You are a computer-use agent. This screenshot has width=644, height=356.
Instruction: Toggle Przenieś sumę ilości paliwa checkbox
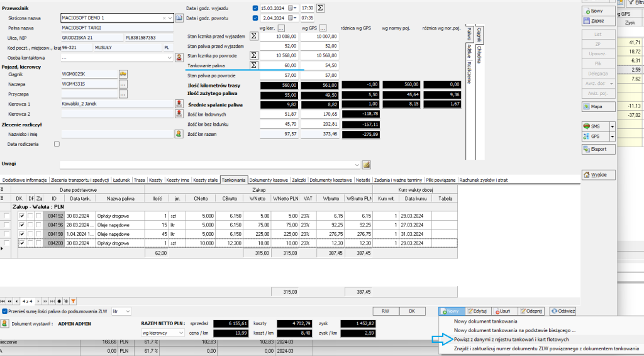click(5, 311)
